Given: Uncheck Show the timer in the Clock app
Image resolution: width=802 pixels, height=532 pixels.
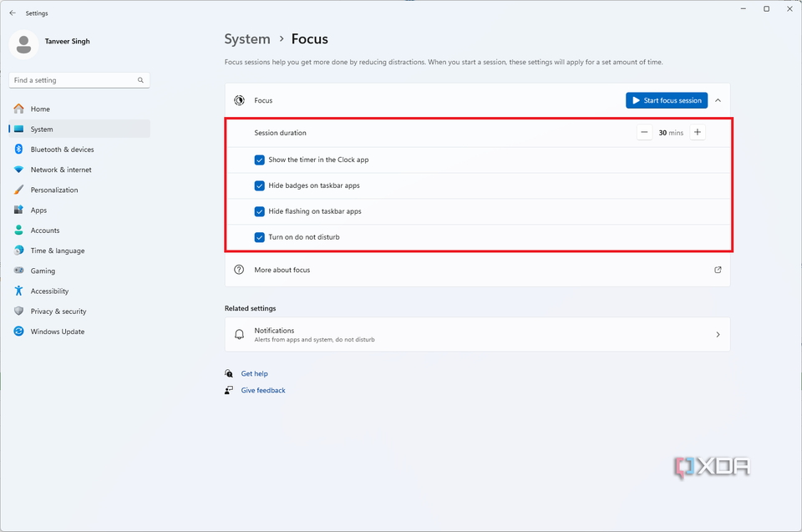Looking at the screenshot, I should tap(260, 160).
